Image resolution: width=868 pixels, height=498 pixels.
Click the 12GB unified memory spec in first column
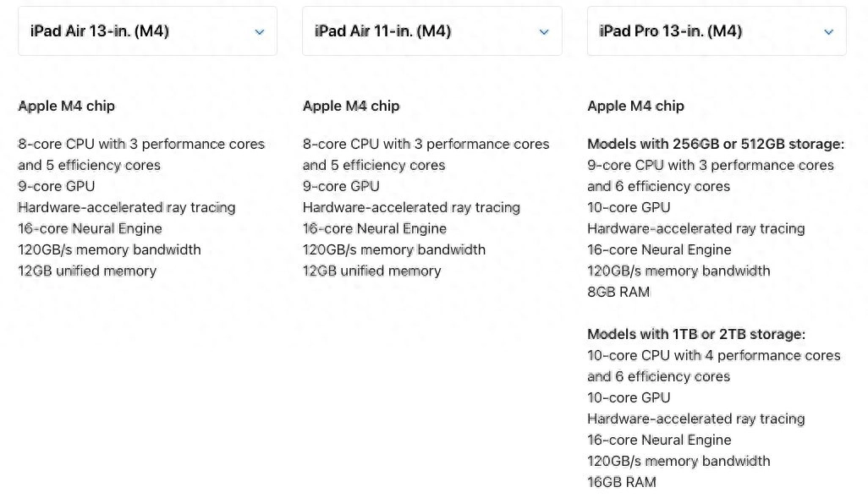(x=86, y=271)
